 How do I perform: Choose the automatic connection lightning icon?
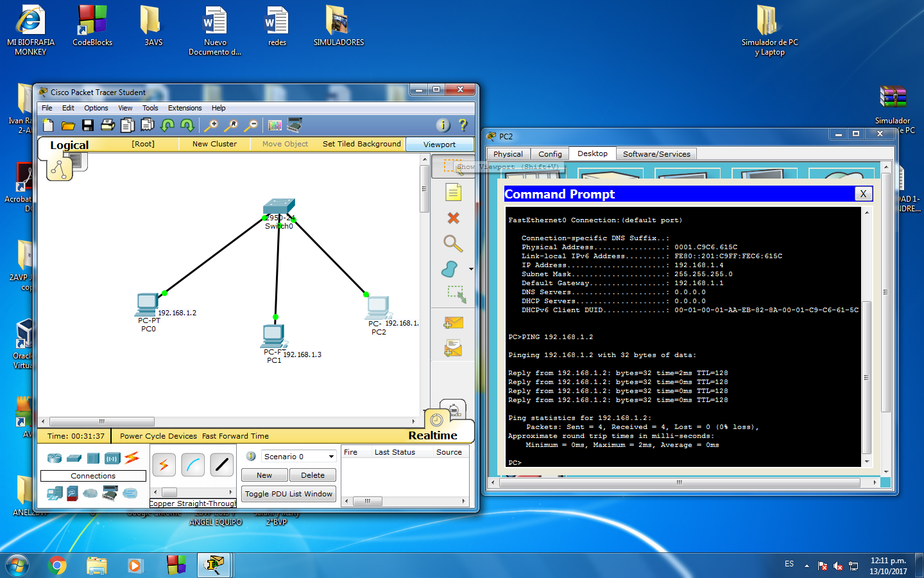click(164, 464)
